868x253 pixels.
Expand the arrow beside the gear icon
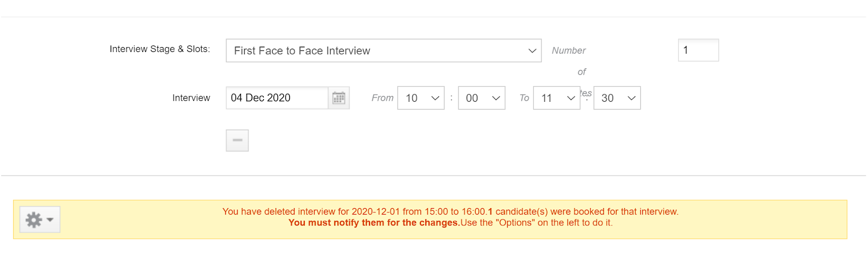coord(50,220)
